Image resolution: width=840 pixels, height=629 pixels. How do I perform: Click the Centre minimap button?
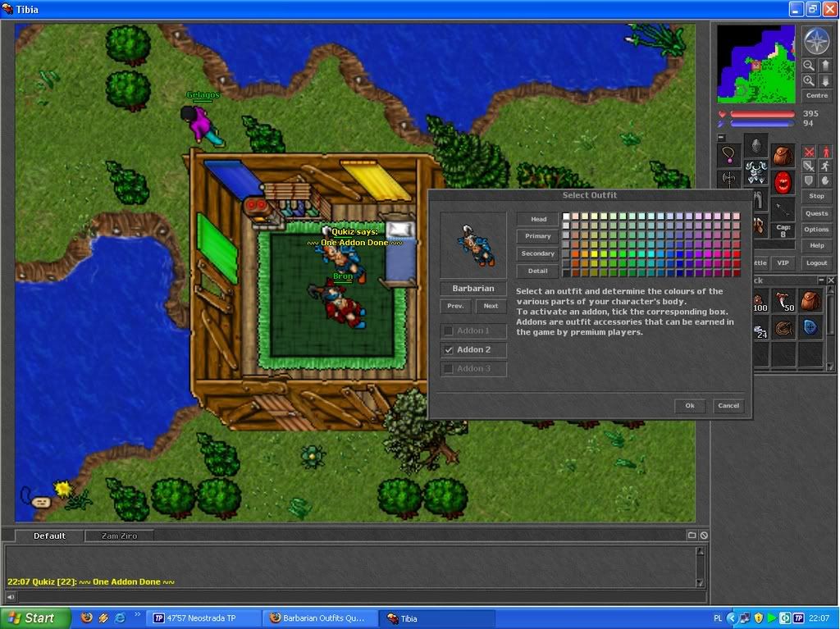817,96
